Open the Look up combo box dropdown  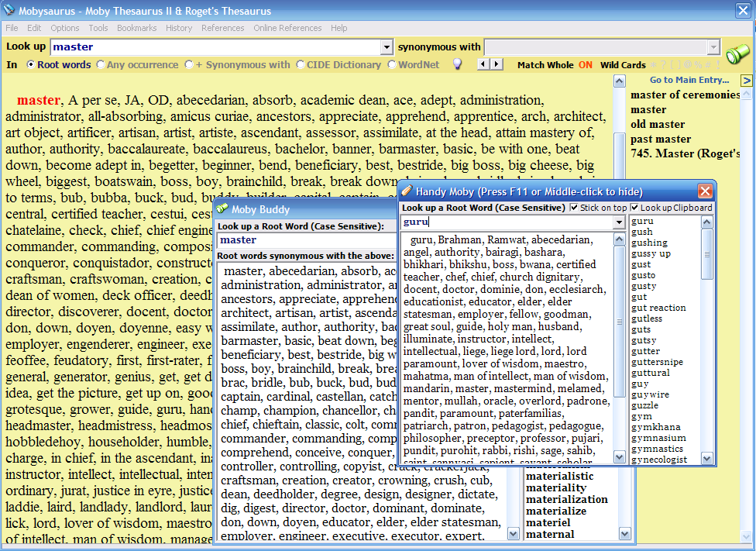pyautogui.click(x=387, y=46)
